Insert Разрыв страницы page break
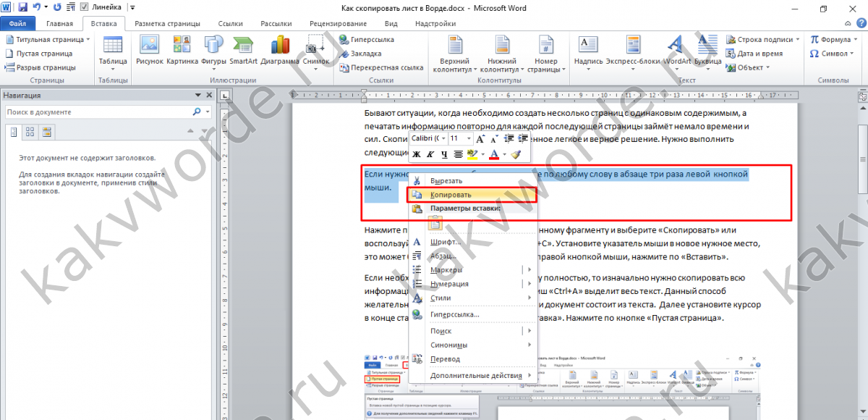868x420 pixels. 41,67
